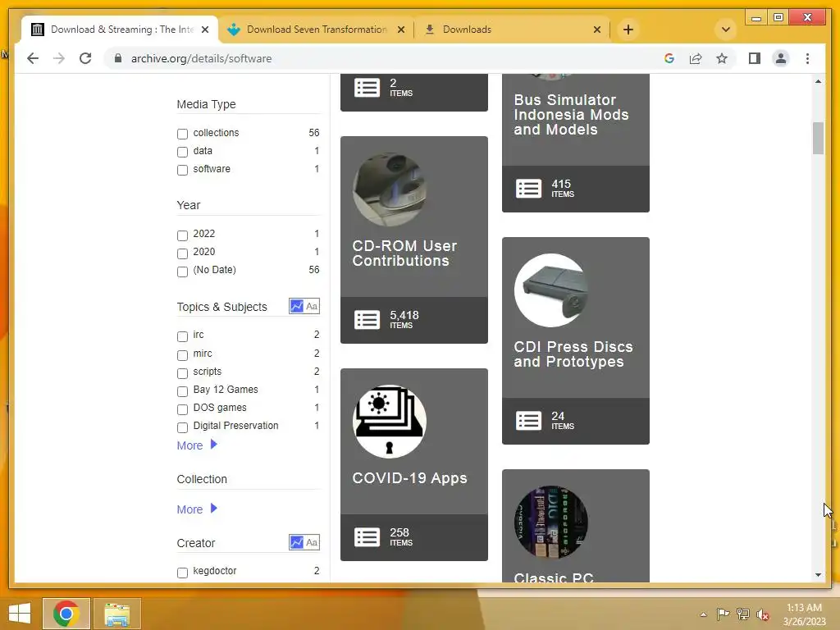The width and height of the screenshot is (840, 630).
Task: Click the muted volume tray icon
Action: pyautogui.click(x=762, y=614)
